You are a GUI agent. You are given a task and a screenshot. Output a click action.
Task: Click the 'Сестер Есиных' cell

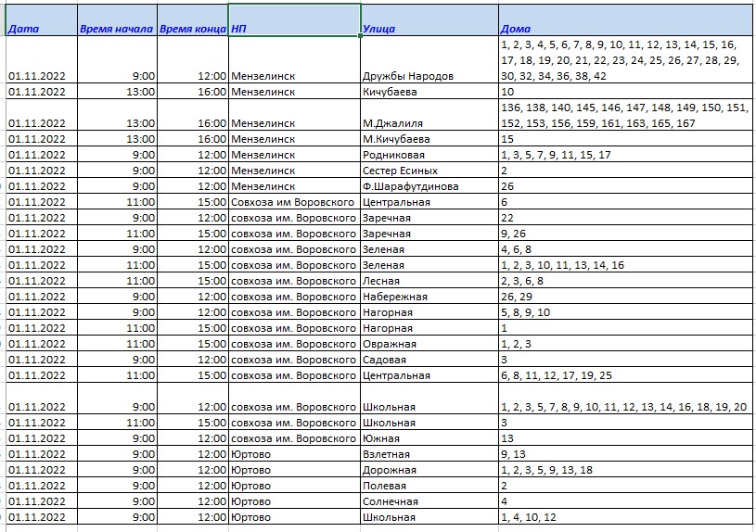(428, 171)
